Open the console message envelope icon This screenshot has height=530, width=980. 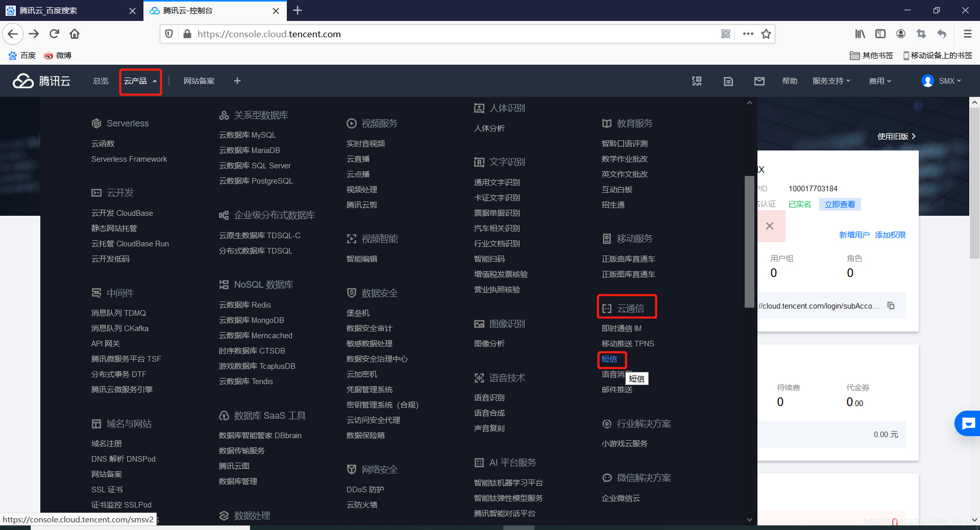[x=759, y=81]
